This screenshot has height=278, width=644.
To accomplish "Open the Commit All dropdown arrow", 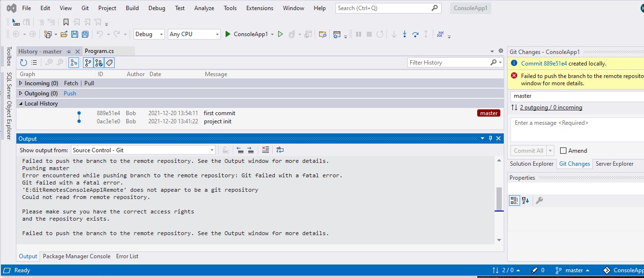I will pos(550,151).
